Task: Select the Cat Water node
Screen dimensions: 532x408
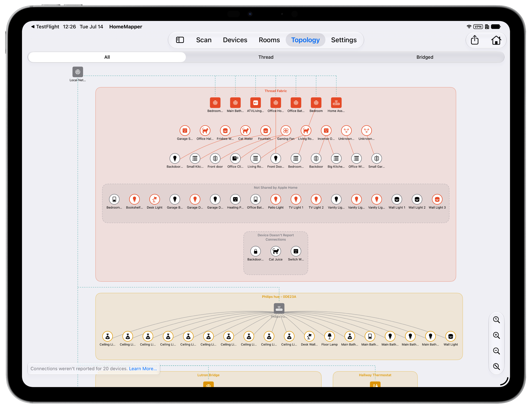Action: coord(245,131)
